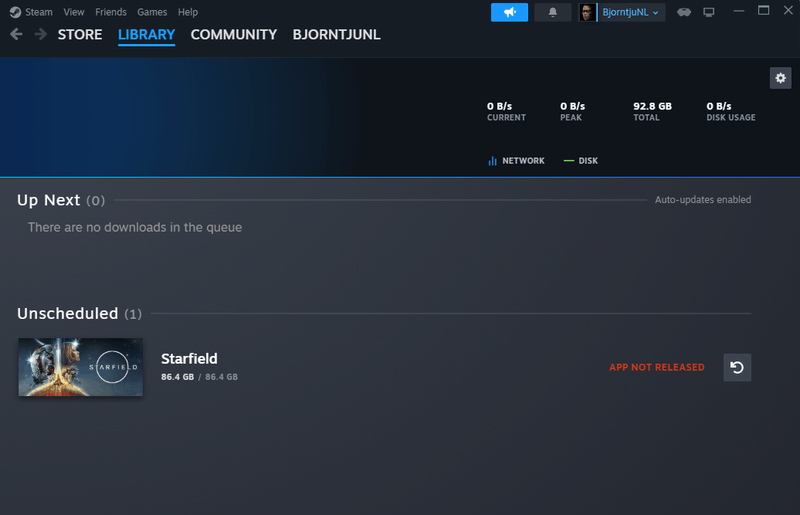Screen dimensions: 800x515
Task: Click the 0 B/s PEAK stat
Action: [572, 111]
